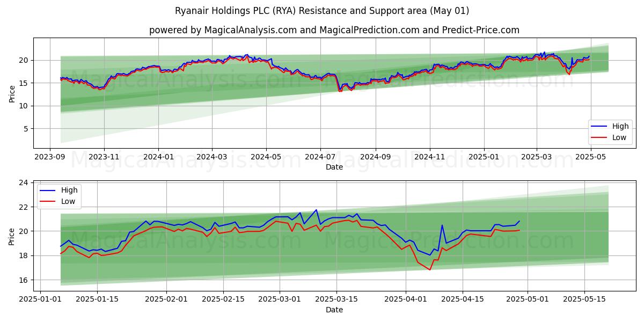Click the 'Date' axis label under the bottom chart

pyautogui.click(x=334, y=310)
